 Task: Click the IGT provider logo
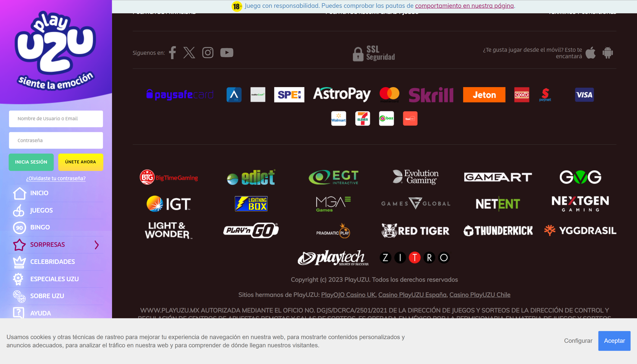(169, 204)
